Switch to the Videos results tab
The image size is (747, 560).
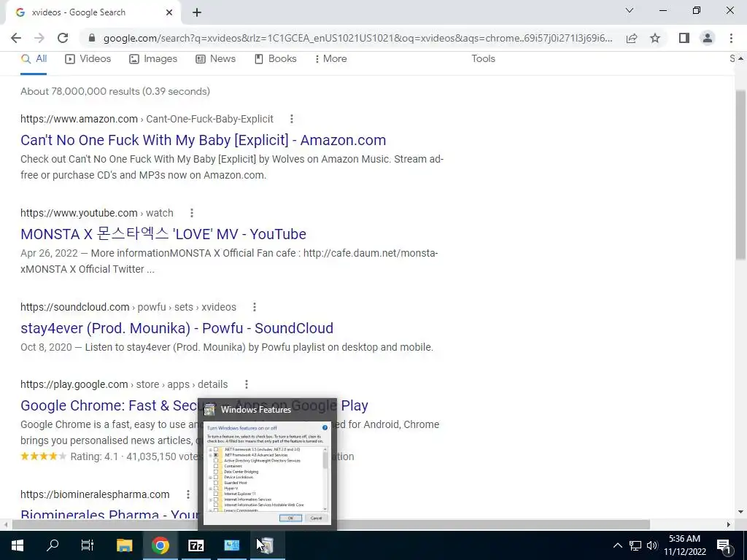[88, 58]
